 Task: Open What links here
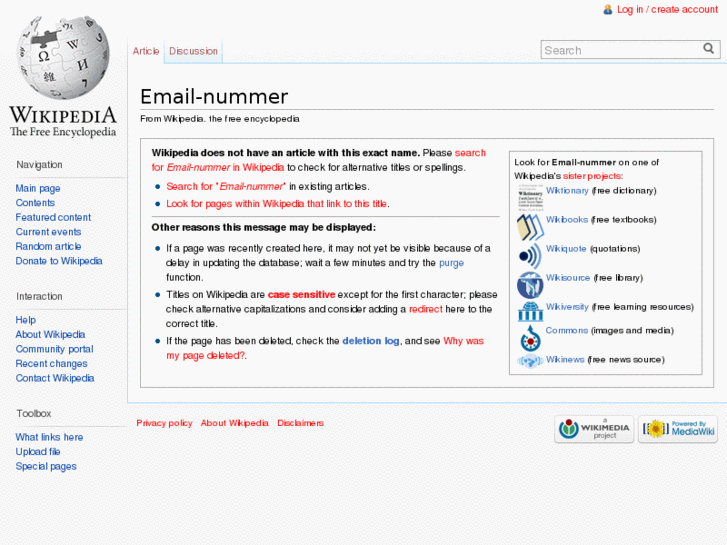(49, 437)
